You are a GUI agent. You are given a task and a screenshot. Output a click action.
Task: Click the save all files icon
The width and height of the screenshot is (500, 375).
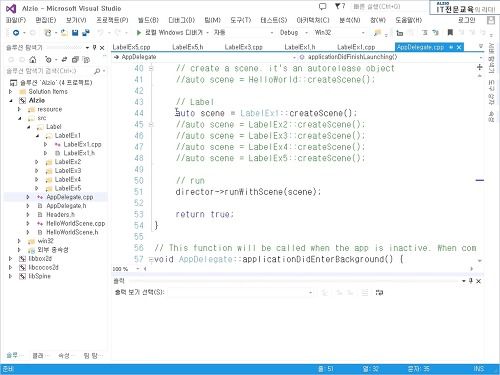pos(86,33)
